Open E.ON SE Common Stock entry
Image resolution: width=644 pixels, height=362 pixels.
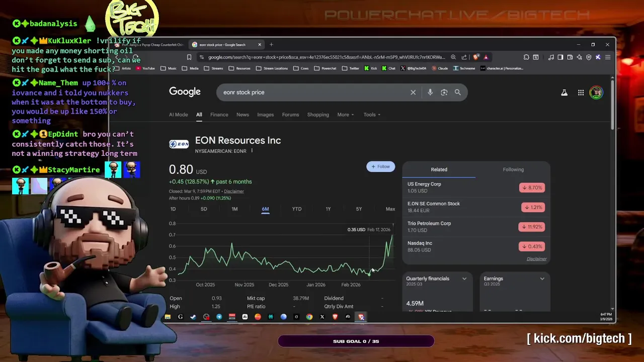[476, 207]
